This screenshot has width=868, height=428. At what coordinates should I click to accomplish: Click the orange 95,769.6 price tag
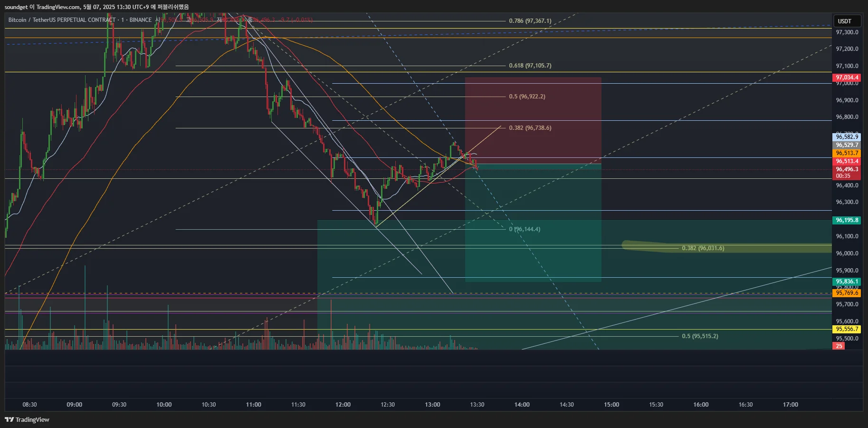pos(847,293)
